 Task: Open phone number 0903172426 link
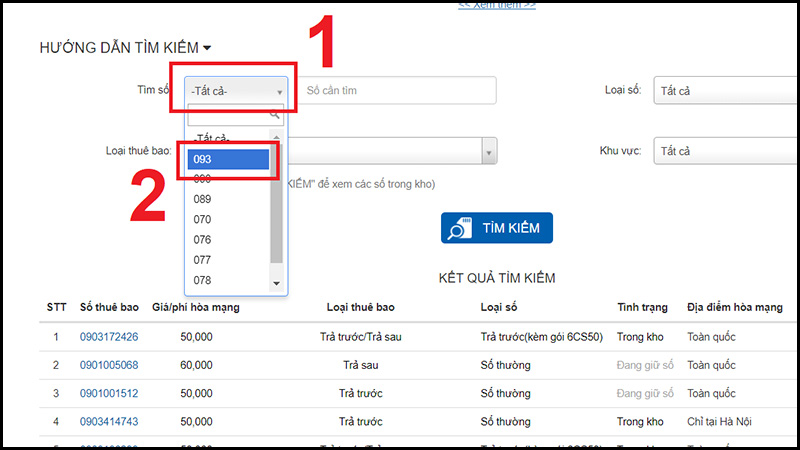point(109,337)
